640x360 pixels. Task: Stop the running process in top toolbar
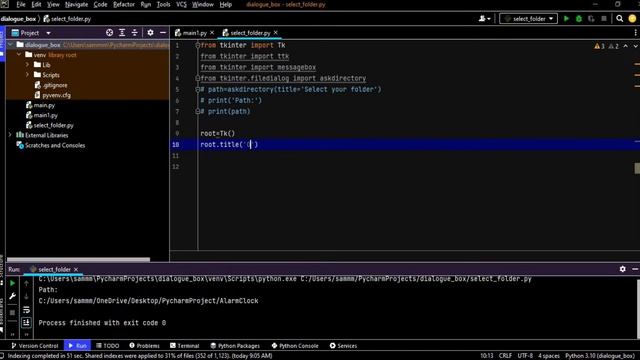pyautogui.click(x=604, y=18)
